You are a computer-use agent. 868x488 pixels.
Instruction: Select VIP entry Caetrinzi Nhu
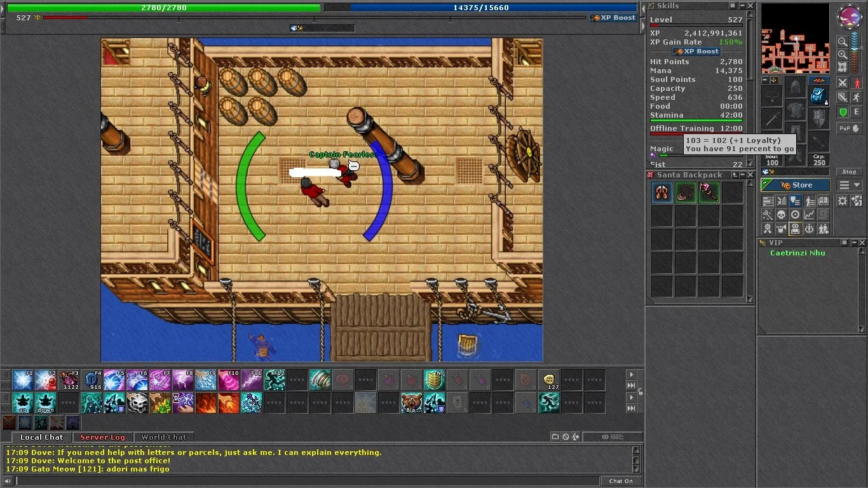797,253
